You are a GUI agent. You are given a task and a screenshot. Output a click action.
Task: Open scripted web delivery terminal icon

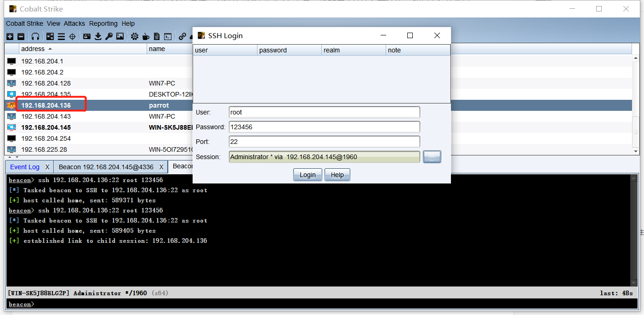tap(168, 36)
